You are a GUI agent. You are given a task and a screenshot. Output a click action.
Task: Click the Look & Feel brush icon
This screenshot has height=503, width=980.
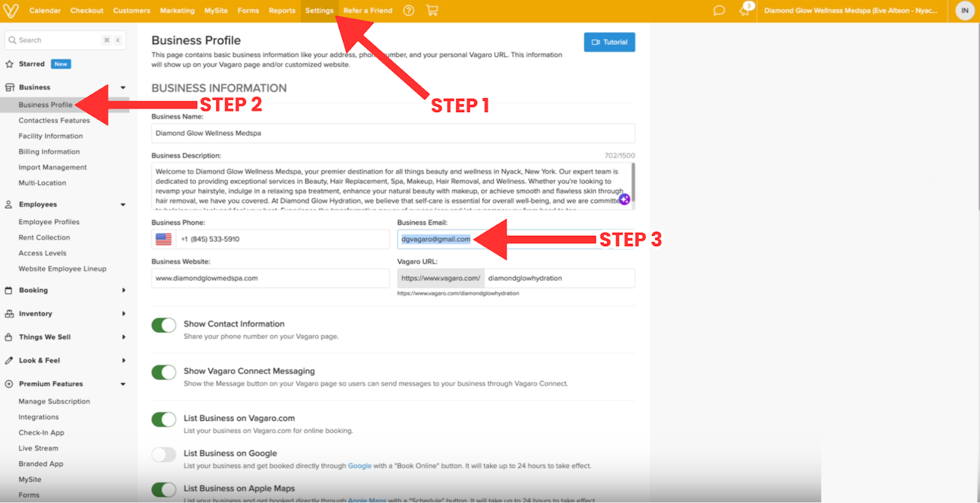(9, 360)
